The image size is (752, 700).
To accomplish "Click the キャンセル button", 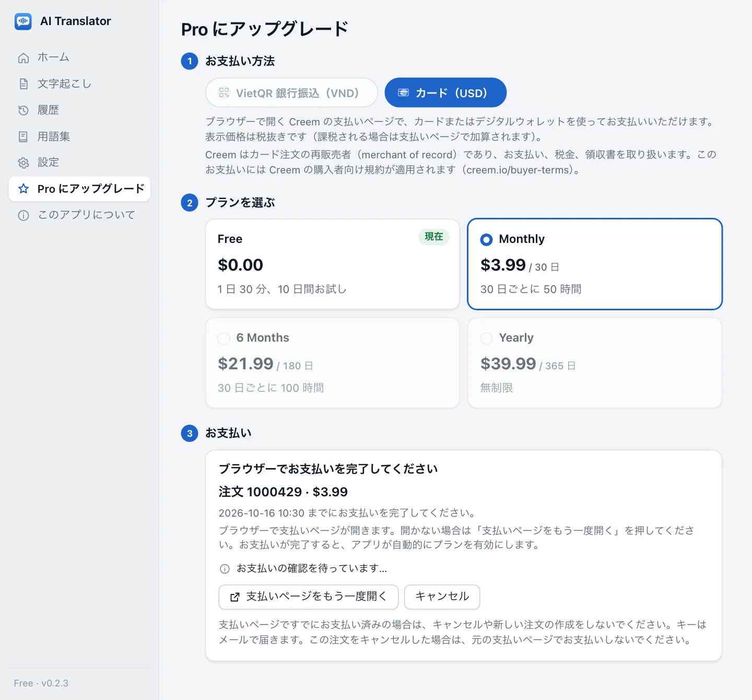I will coord(442,597).
